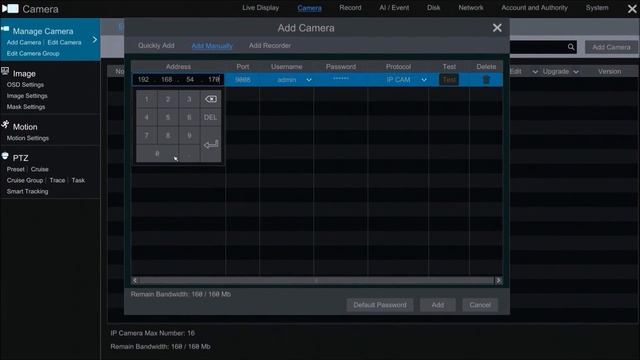This screenshot has height=360, width=640.
Task: Tap keypad digit 7
Action: 147,136
